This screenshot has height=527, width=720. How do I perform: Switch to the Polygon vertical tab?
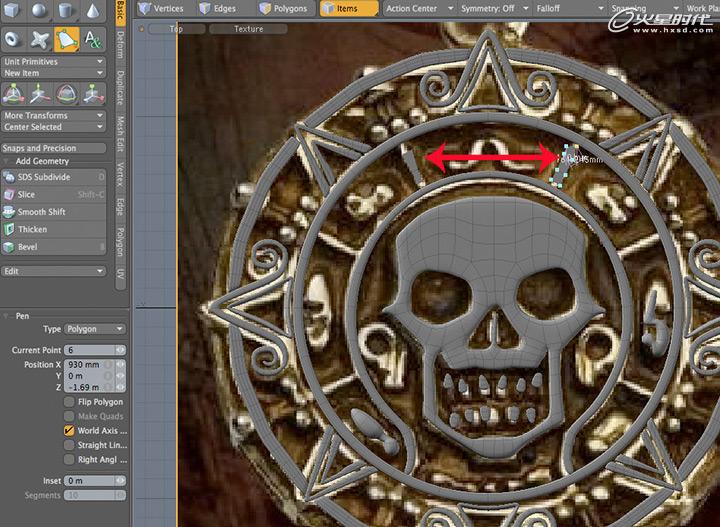tap(120, 241)
